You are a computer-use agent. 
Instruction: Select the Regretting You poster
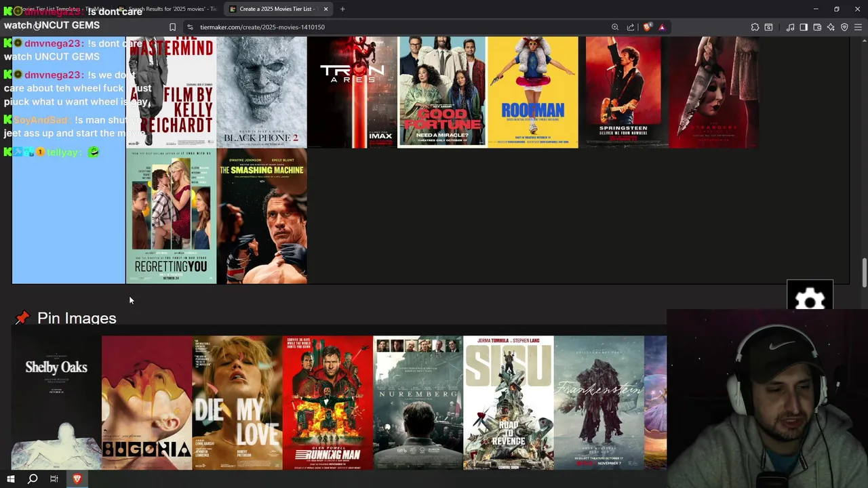171,216
